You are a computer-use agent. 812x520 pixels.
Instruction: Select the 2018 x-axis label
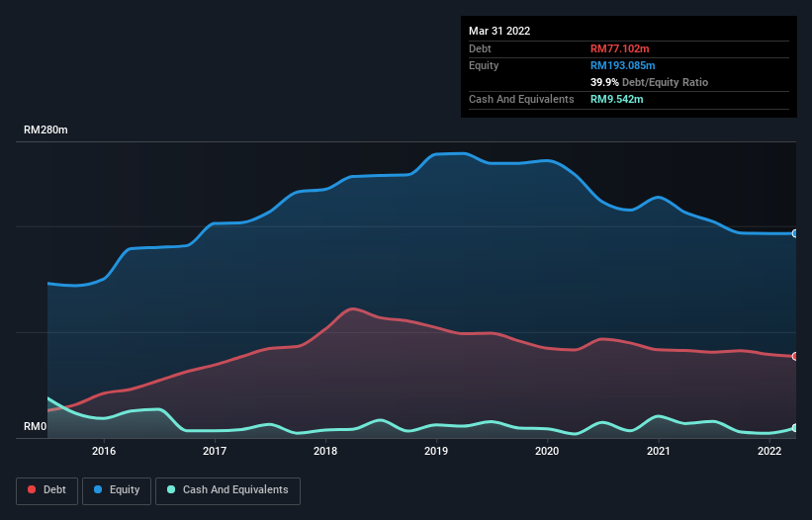[325, 451]
